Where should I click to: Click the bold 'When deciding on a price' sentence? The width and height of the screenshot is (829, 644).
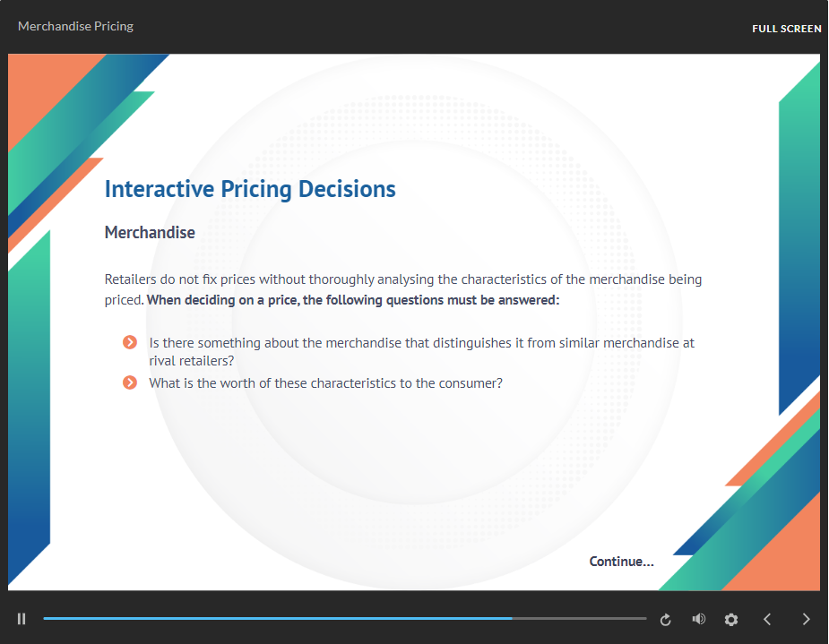click(x=352, y=300)
